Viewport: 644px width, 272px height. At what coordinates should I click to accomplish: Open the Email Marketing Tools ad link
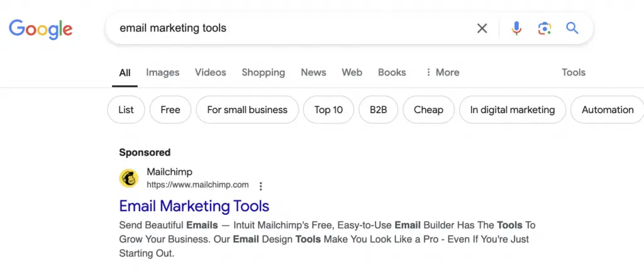tap(194, 205)
